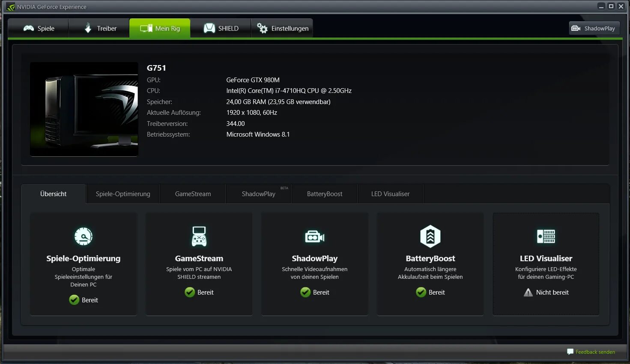Click the download arrow icon on Treiber tab
Image resolution: width=630 pixels, height=364 pixels.
point(88,28)
